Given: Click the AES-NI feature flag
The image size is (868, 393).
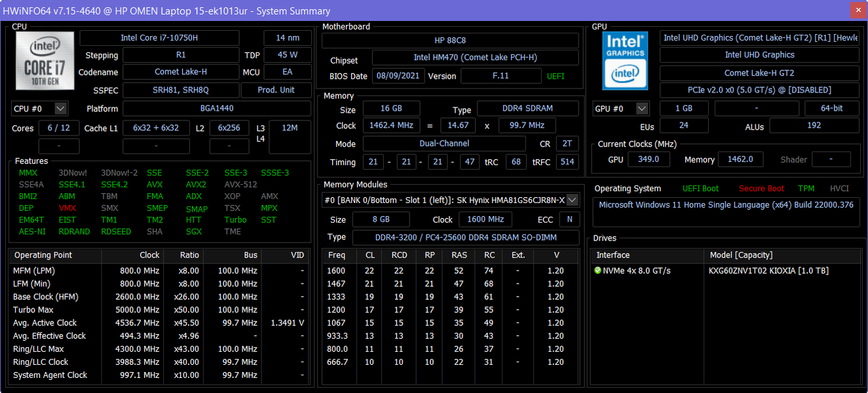Looking at the screenshot, I should 32,231.
